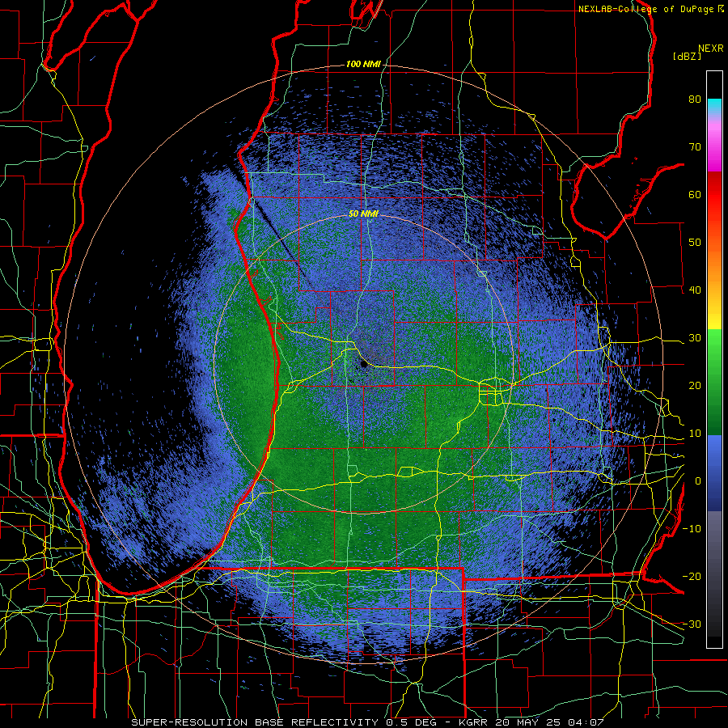The image size is (728, 728).
Task: Click the 50 NMI range ring label
Action: (363, 214)
